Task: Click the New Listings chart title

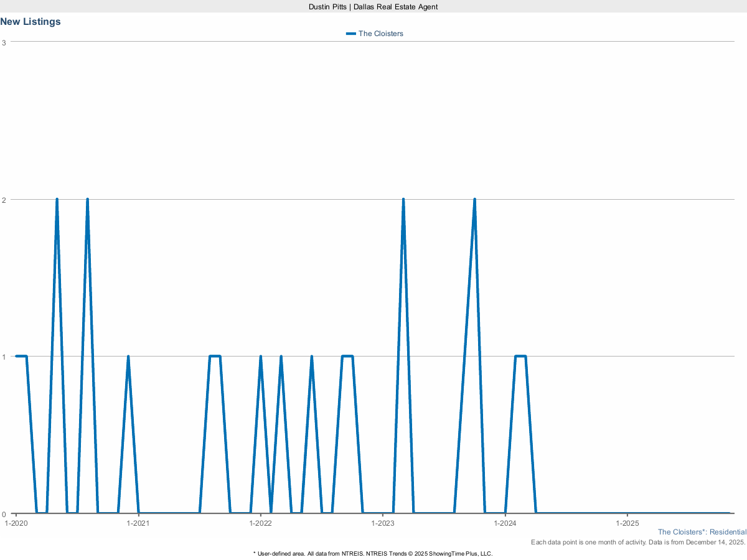Action: coord(31,22)
